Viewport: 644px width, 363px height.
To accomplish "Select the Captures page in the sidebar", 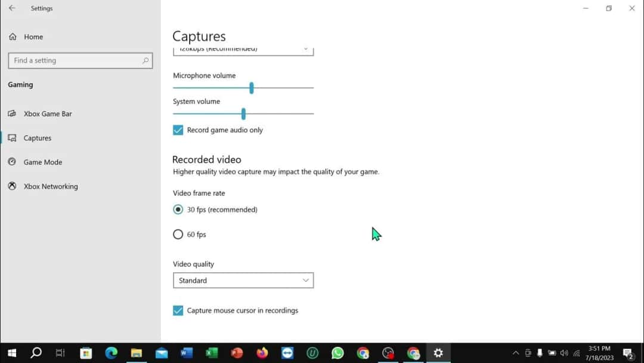I will click(x=36, y=138).
